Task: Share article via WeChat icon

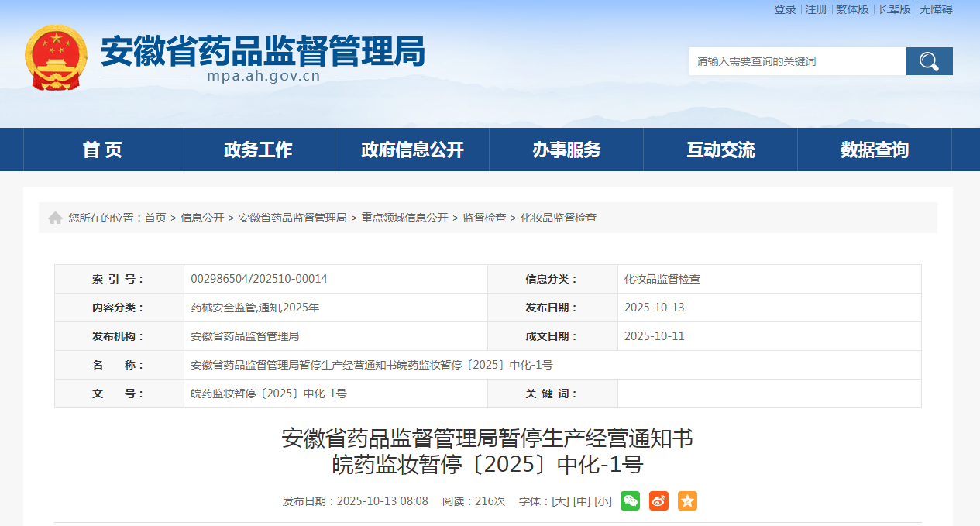Action: [630, 501]
